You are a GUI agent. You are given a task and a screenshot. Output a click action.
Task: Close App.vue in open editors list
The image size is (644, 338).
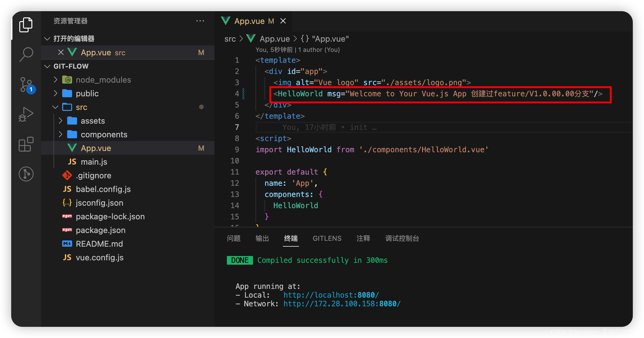coord(61,53)
